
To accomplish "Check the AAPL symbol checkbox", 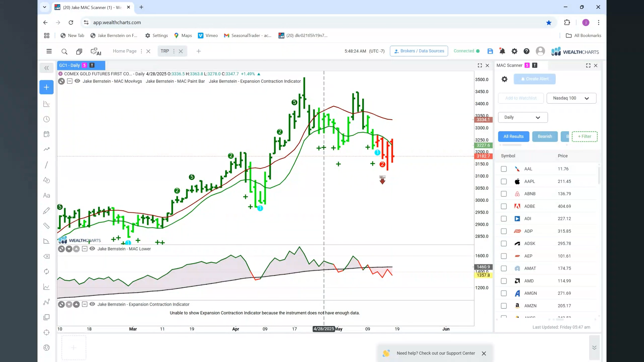I will [504, 181].
